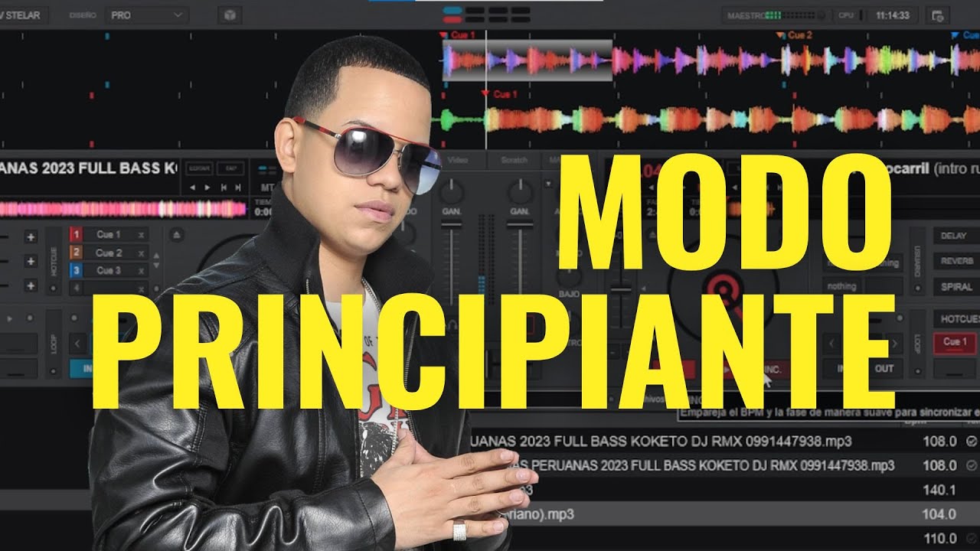This screenshot has height=551, width=980.
Task: Delete Cue 2 with its x button
Action: (141, 253)
